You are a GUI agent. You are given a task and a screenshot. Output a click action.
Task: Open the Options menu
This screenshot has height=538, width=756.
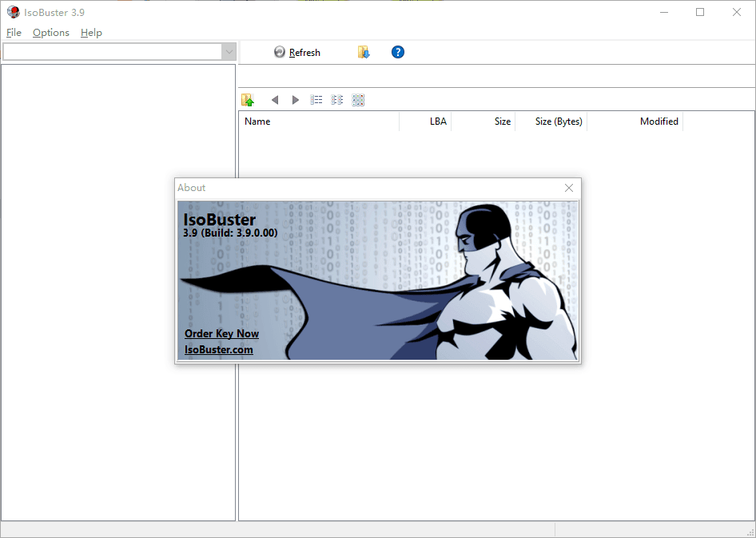(x=50, y=32)
